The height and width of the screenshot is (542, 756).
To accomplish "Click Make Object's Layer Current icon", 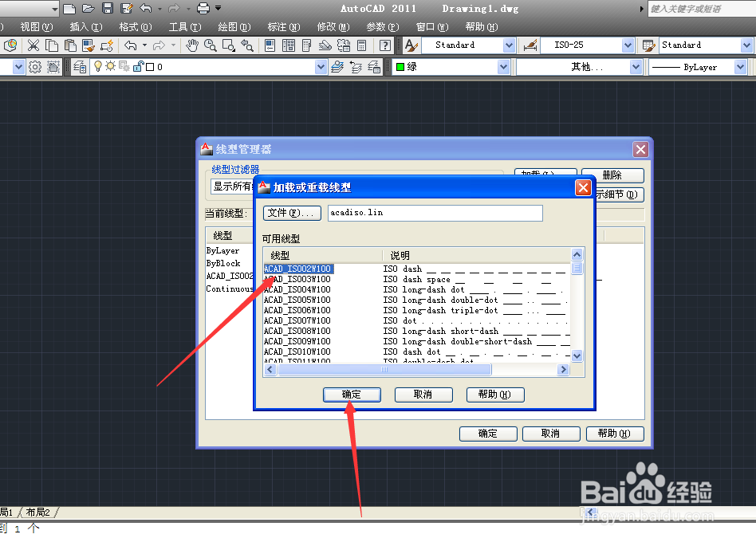I will (337, 67).
